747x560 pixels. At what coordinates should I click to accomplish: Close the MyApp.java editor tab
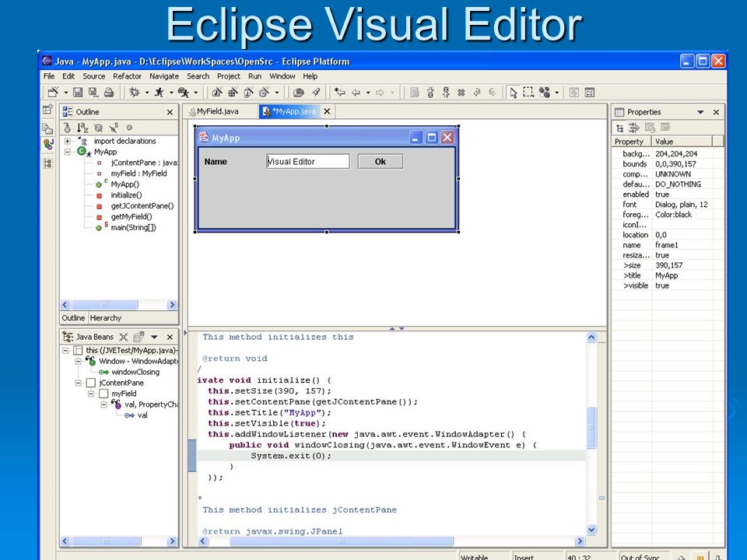point(327,111)
